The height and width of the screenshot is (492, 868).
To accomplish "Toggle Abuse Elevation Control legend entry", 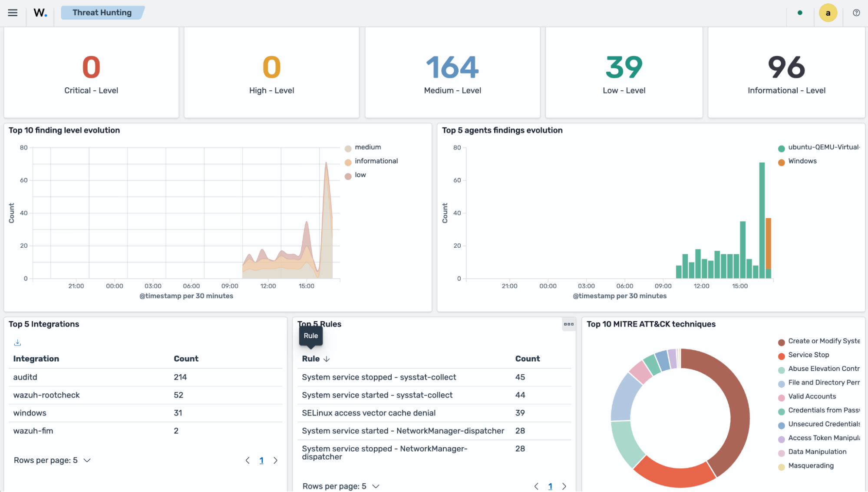I will point(823,369).
